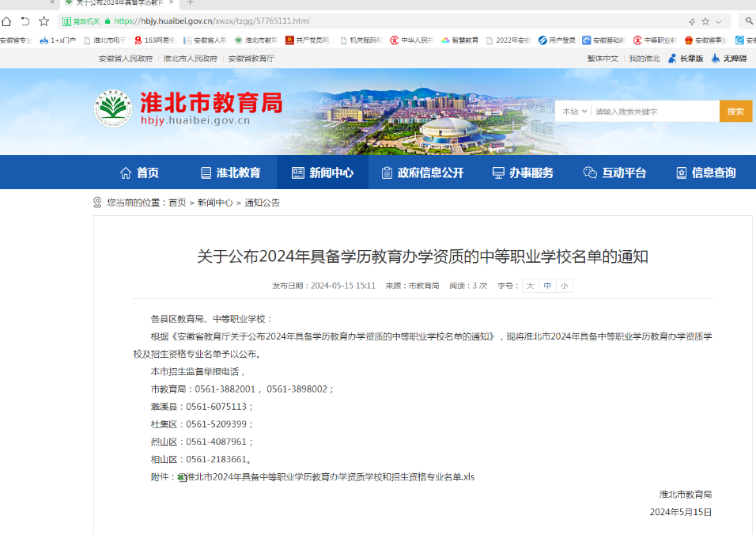756x535 pixels.
Task: Open the 办事服务 navigation menu
Action: [522, 173]
